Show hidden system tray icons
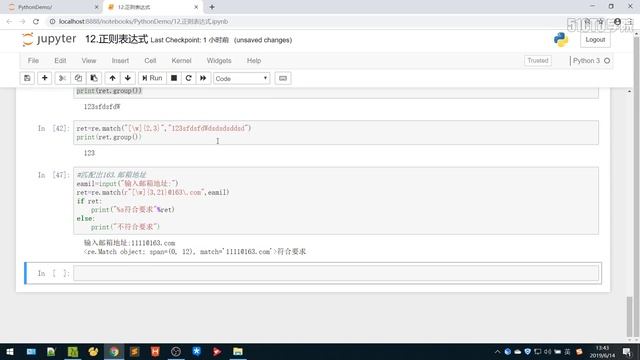The image size is (640, 360). [x=497, y=351]
